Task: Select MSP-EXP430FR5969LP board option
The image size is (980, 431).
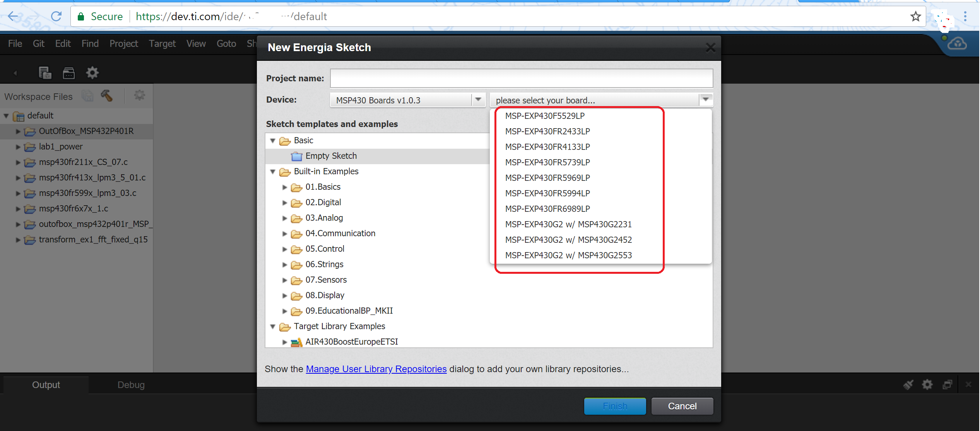Action: coord(547,178)
